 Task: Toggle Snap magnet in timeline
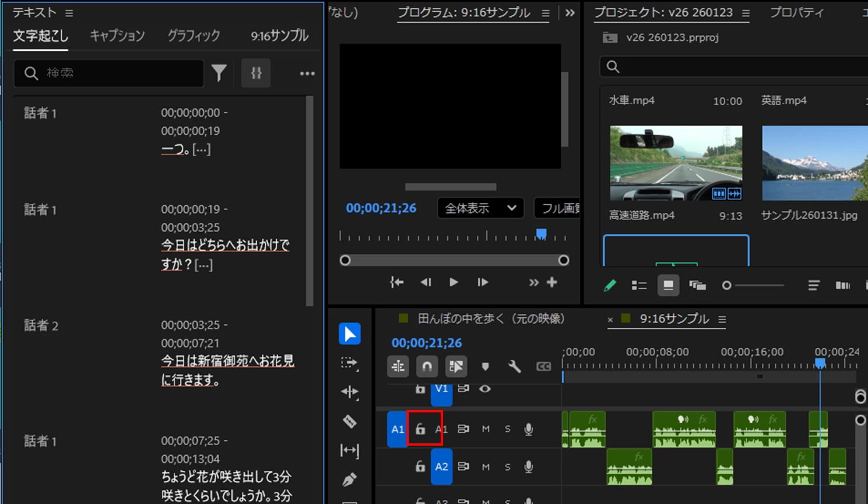[427, 366]
